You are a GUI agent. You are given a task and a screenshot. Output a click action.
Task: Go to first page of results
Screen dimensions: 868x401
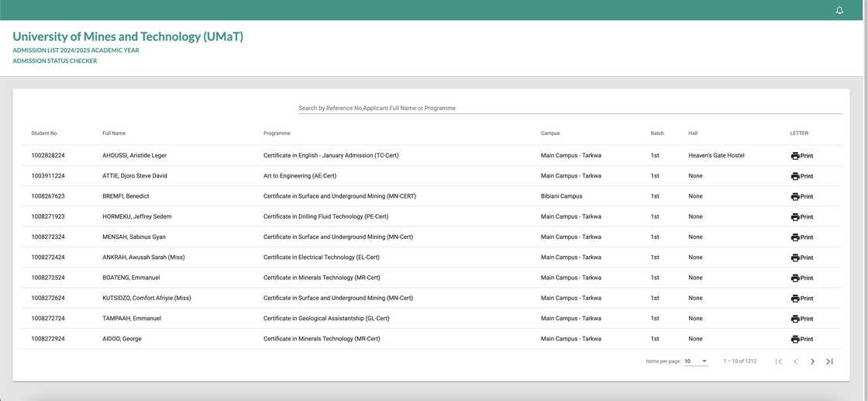click(x=778, y=361)
